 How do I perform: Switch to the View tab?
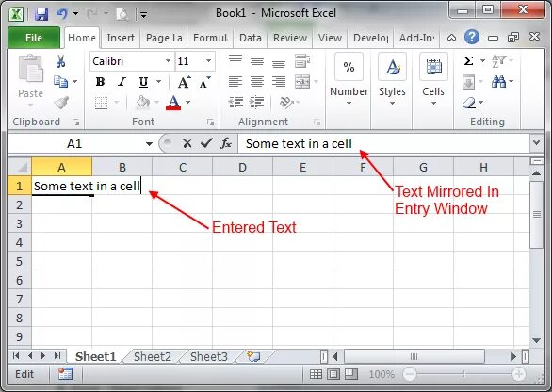click(x=330, y=38)
